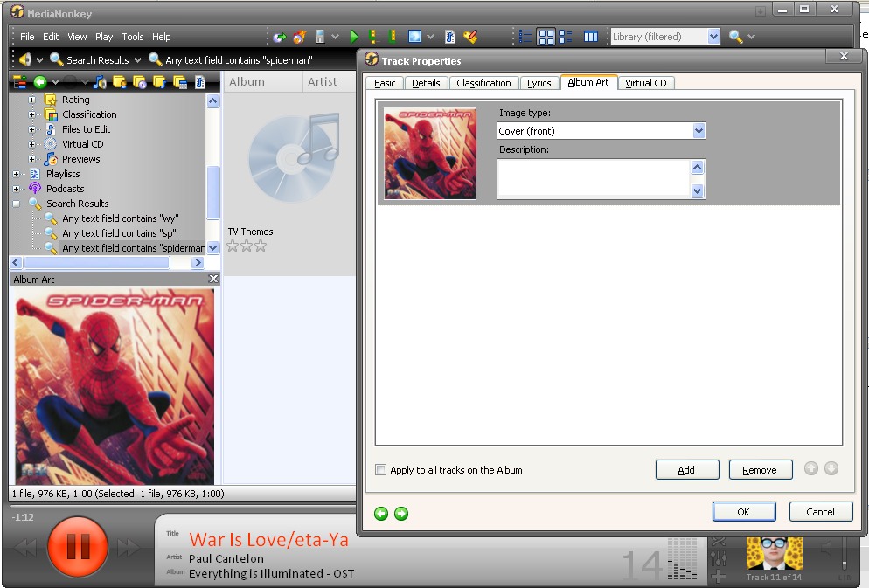Expand the Playlists tree node
The height and width of the screenshot is (588, 869).
point(17,174)
